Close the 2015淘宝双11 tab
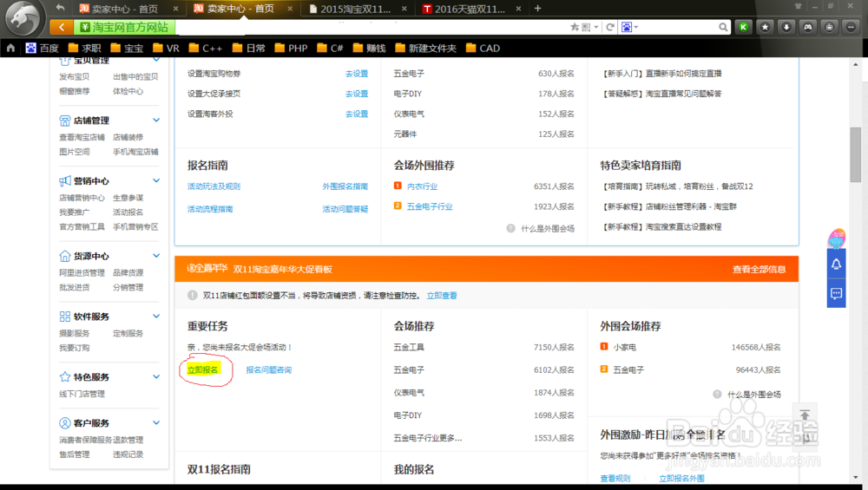The width and height of the screenshot is (868, 490). click(404, 9)
